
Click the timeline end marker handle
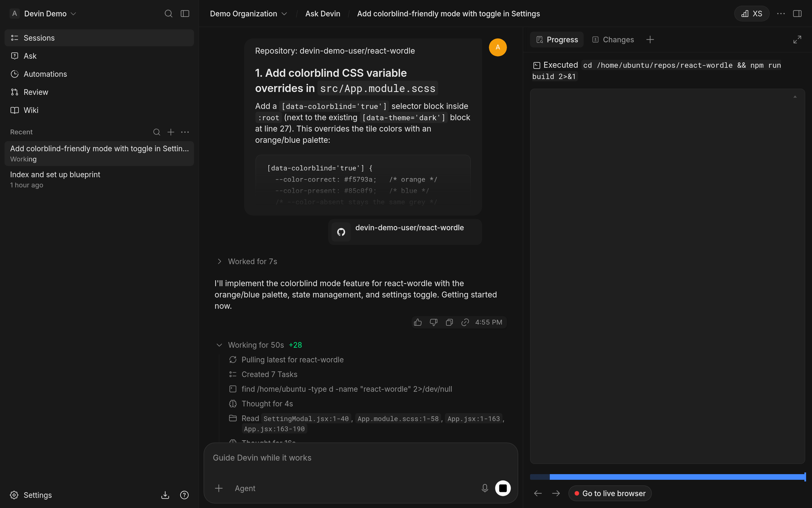pyautogui.click(x=805, y=477)
